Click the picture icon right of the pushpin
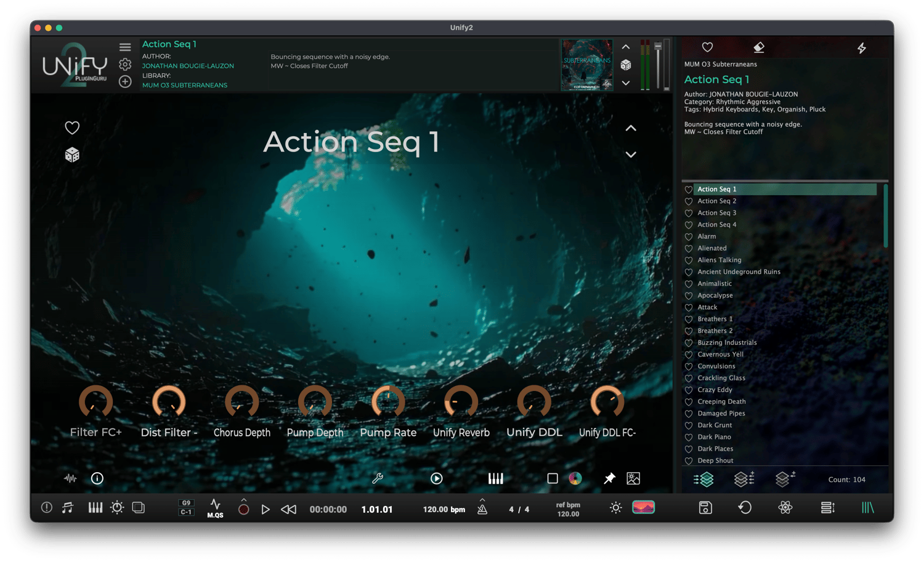The image size is (924, 562). click(633, 478)
